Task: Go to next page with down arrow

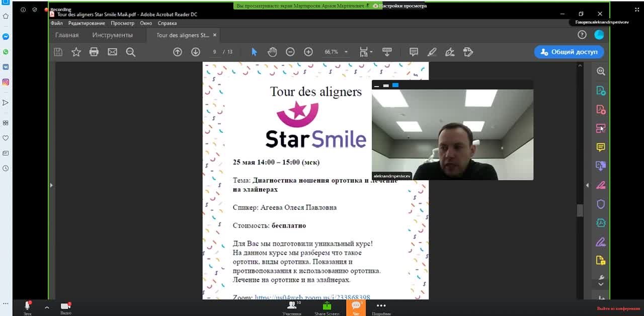Action: pos(196,52)
